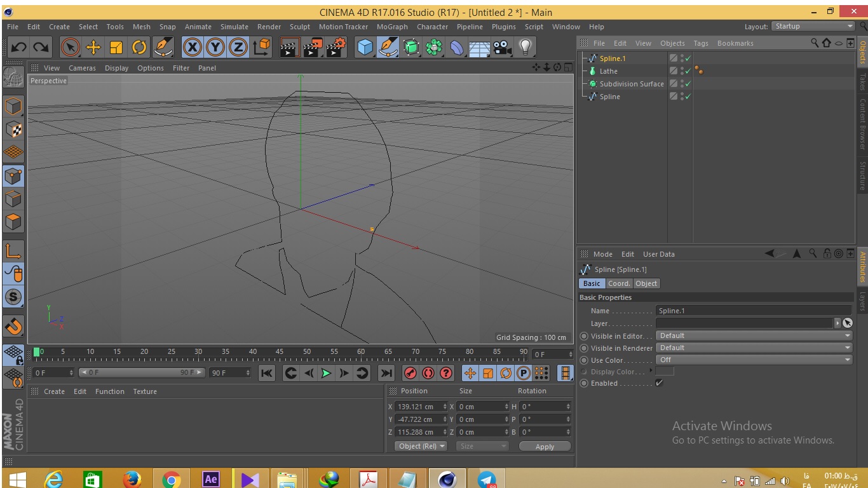Select the Scale tool in the top toolbar
868x488 pixels.
pyautogui.click(x=116, y=47)
